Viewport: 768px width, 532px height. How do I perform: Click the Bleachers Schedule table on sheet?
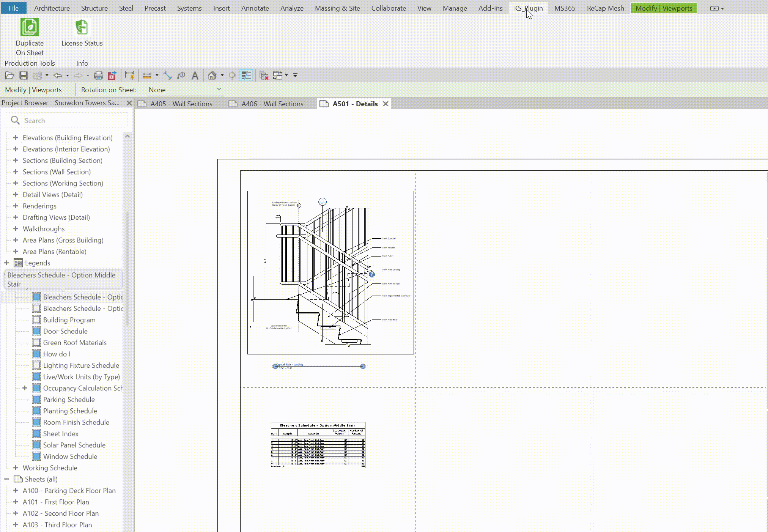click(318, 445)
